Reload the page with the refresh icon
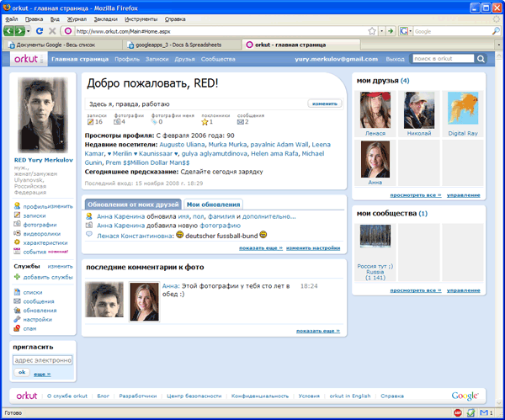This screenshot has height=420, width=505. (40, 31)
